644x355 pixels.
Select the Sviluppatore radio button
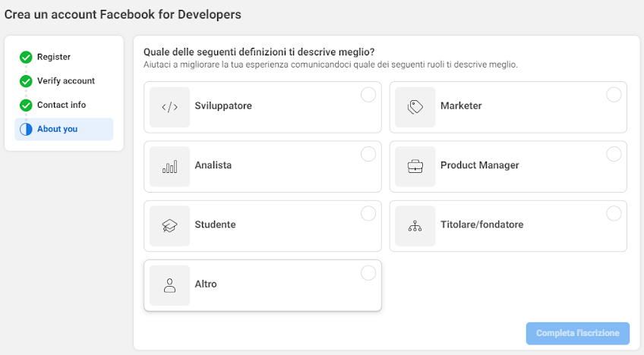click(368, 95)
